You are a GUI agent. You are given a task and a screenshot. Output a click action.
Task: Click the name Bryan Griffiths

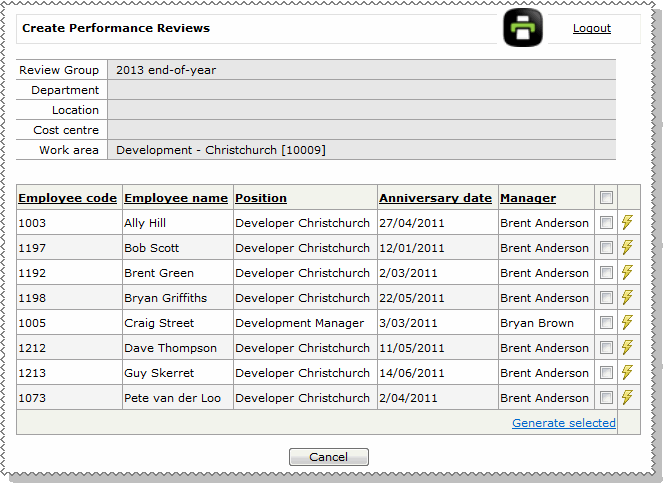(x=165, y=299)
